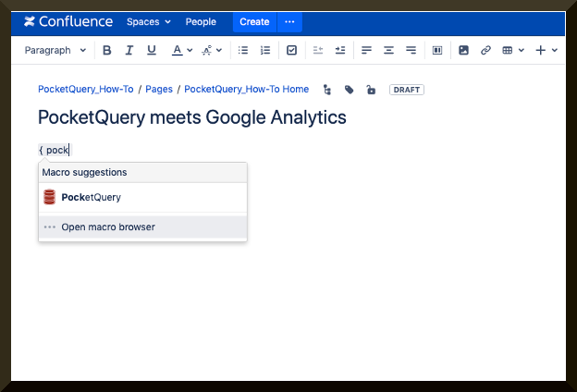
Task: Click the insert more content plus icon
Action: click(540, 50)
